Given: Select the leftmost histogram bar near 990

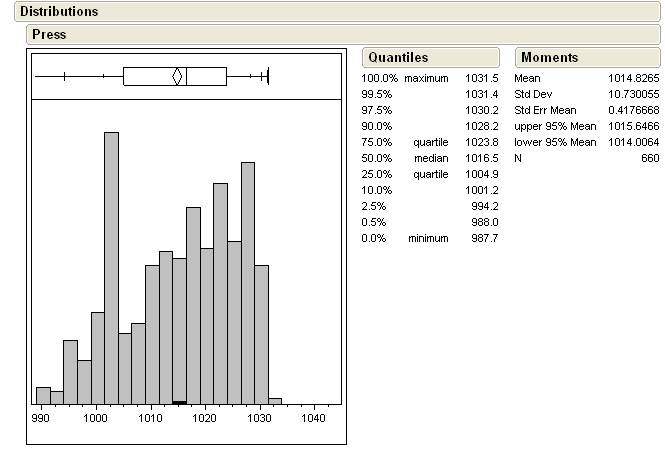Looking at the screenshot, I should pyautogui.click(x=43, y=395).
